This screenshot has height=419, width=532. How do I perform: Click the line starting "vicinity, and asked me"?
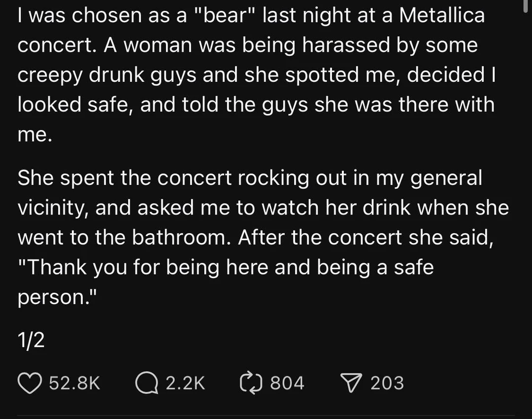point(263,208)
